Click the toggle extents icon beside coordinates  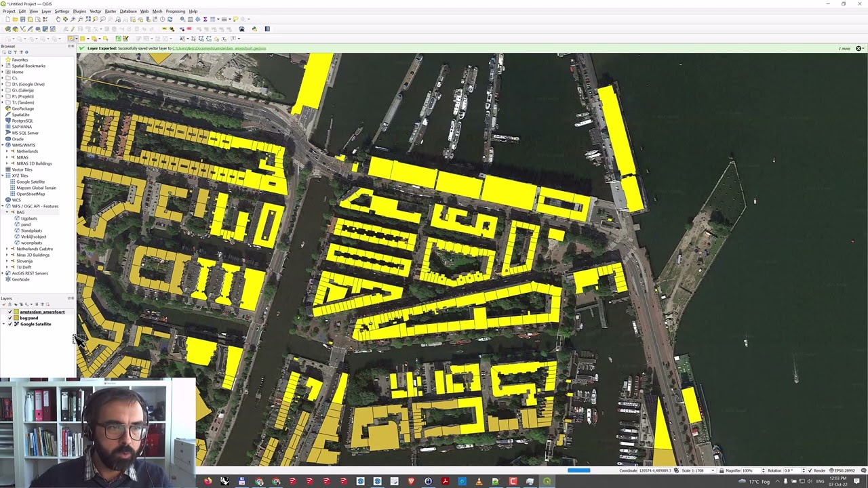point(676,470)
